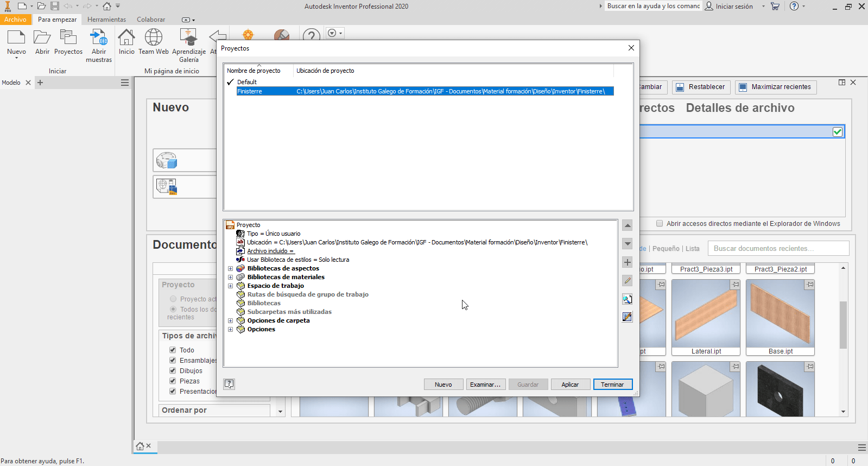Click the magnifier icon button in the Proyectos dialog
This screenshot has width=868, height=466.
click(627, 299)
